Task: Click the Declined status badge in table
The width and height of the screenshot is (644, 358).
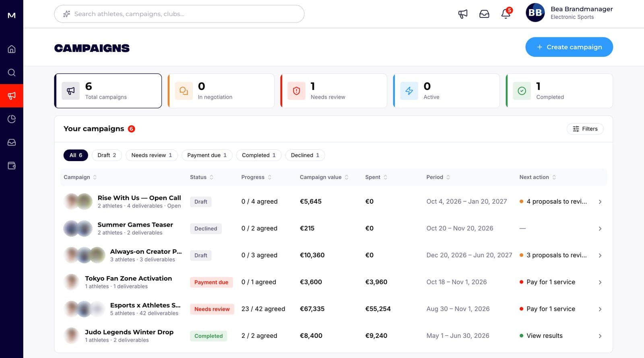Action: pyautogui.click(x=206, y=229)
